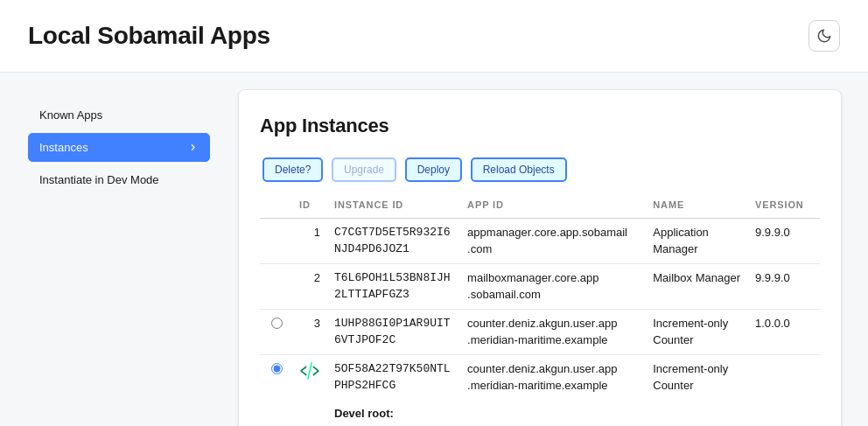Click ID number 2 cell
Viewport: 868px width, 426px height.
[317, 277]
